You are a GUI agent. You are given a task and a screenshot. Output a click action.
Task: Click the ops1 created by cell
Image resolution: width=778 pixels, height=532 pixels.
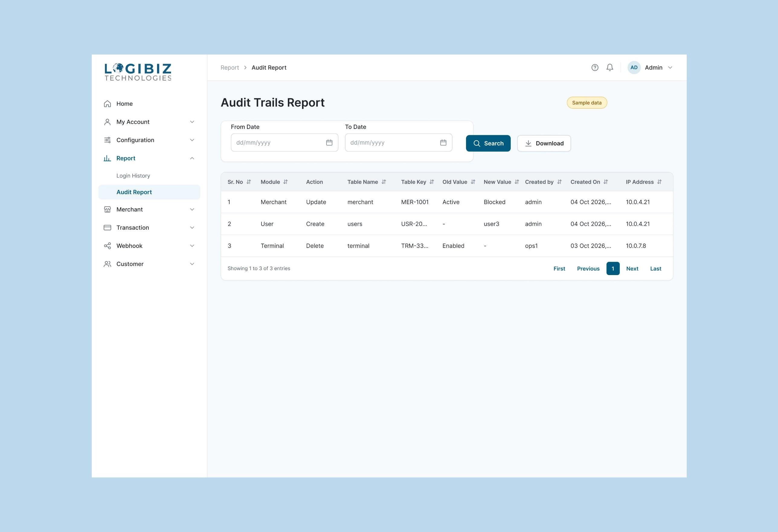click(x=531, y=246)
